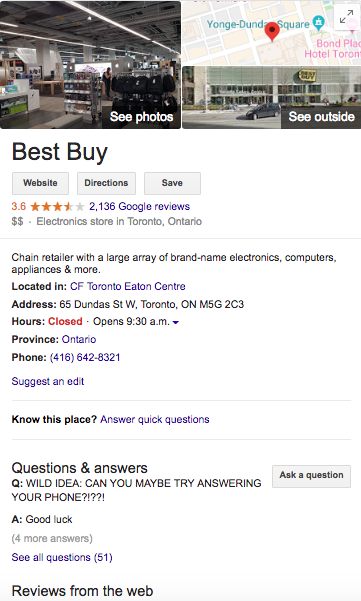Click the Bond Place Hotel map label
361x601 pixels.
[333, 48]
